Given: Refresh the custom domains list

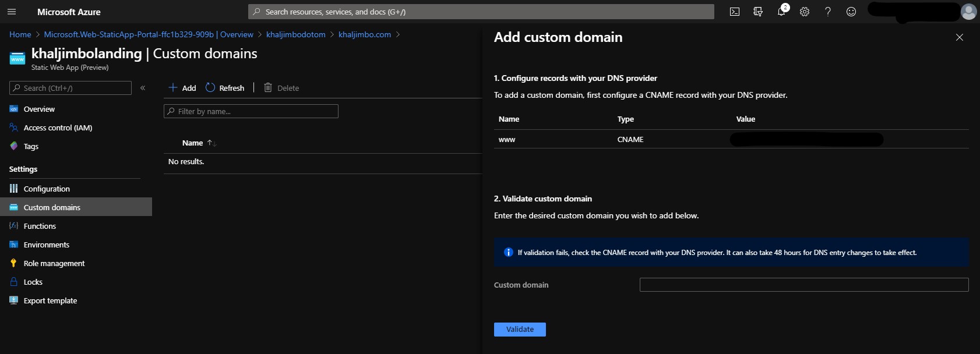Looking at the screenshot, I should click(225, 88).
